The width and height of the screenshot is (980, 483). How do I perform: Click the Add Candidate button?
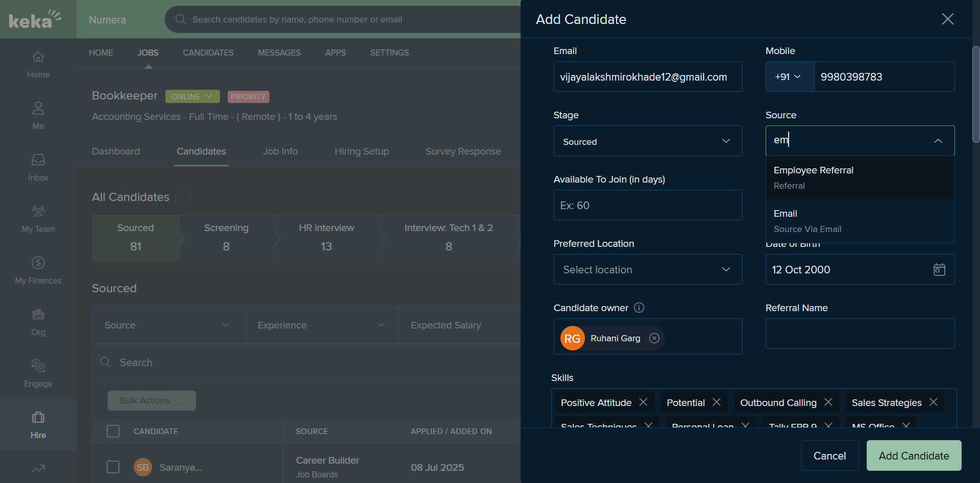(x=914, y=455)
